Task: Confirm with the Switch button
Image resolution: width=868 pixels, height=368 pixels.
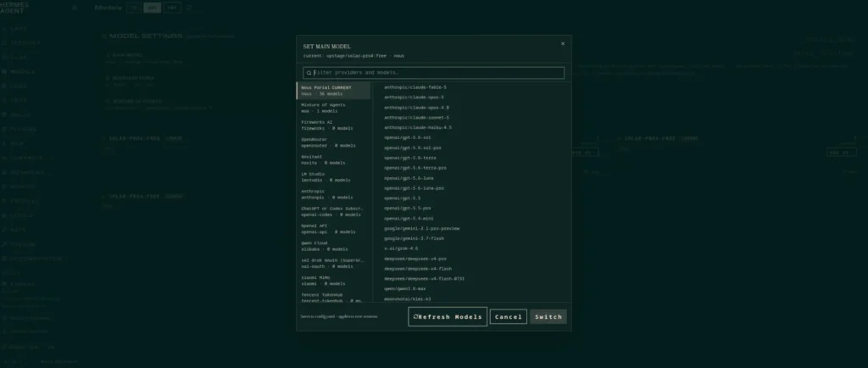Action: [548, 316]
